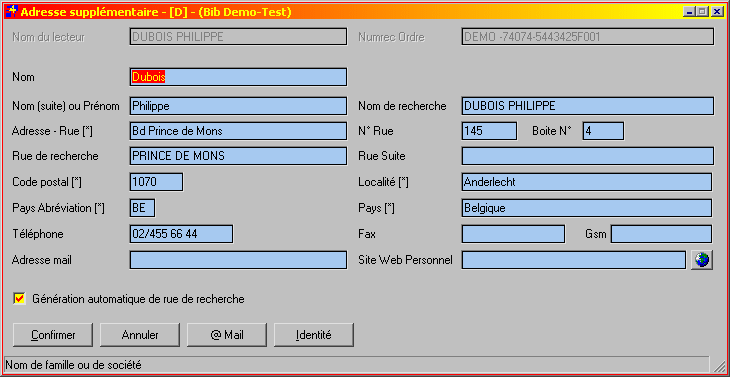Click the Identité button
Screen dimensions: 730x377
314,335
